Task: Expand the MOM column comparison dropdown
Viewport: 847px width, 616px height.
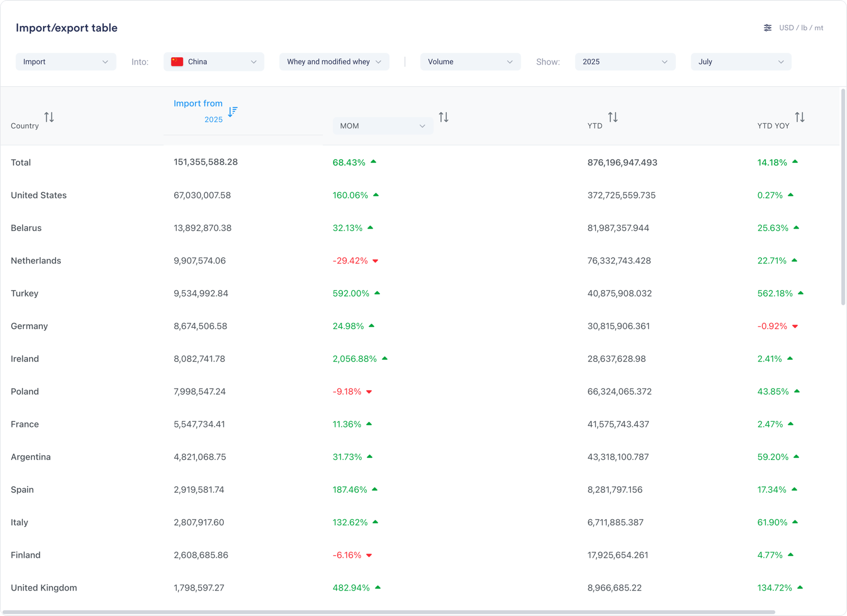Action: pyautogui.click(x=382, y=126)
